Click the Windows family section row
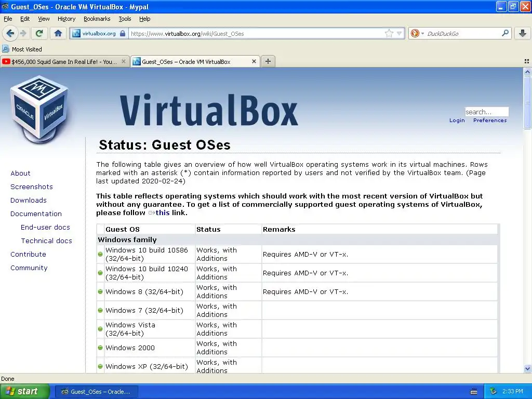This screenshot has width=532, height=399. (x=298, y=240)
